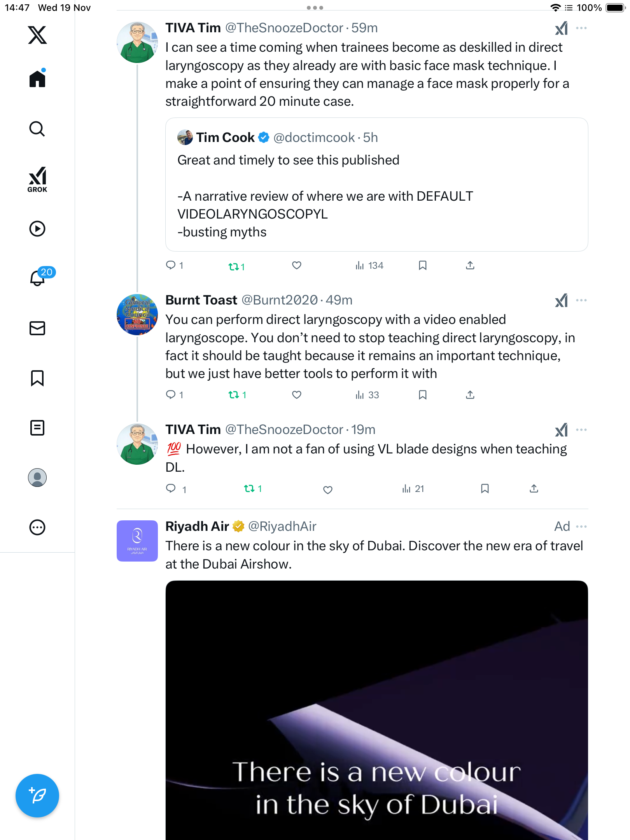
Task: Open notifications bell with 20 badge
Action: point(38,278)
